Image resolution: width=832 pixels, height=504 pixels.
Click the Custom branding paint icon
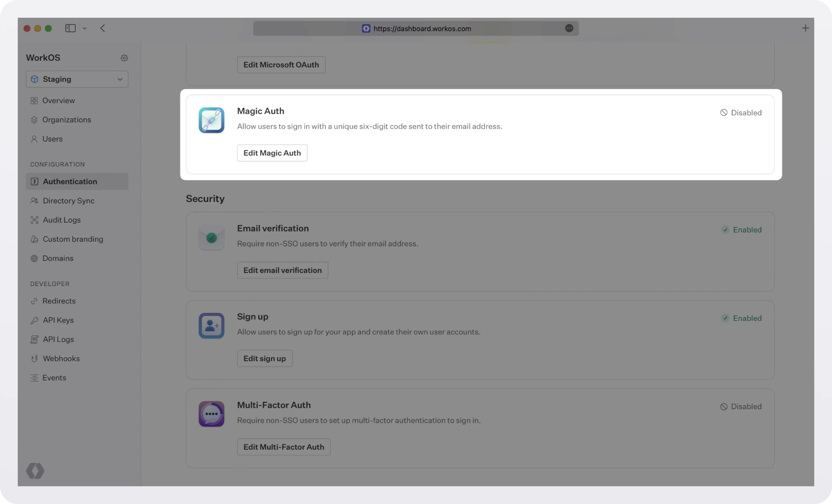(34, 239)
